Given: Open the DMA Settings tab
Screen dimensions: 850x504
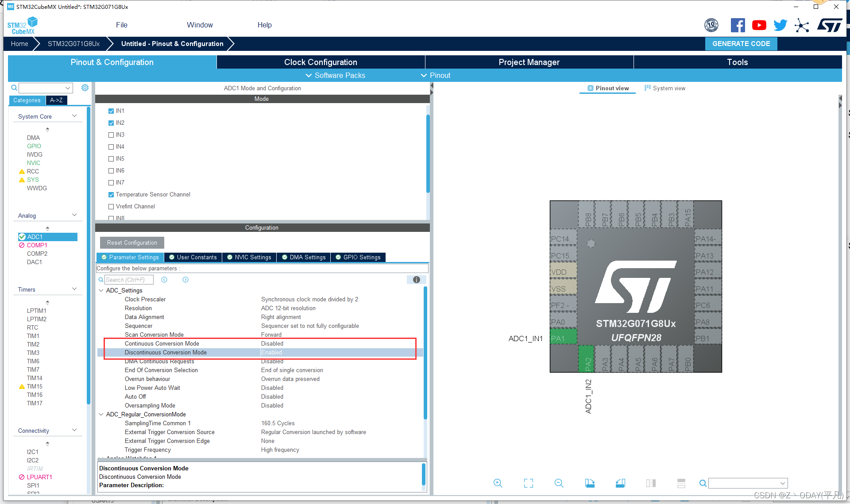Looking at the screenshot, I should (x=303, y=257).
